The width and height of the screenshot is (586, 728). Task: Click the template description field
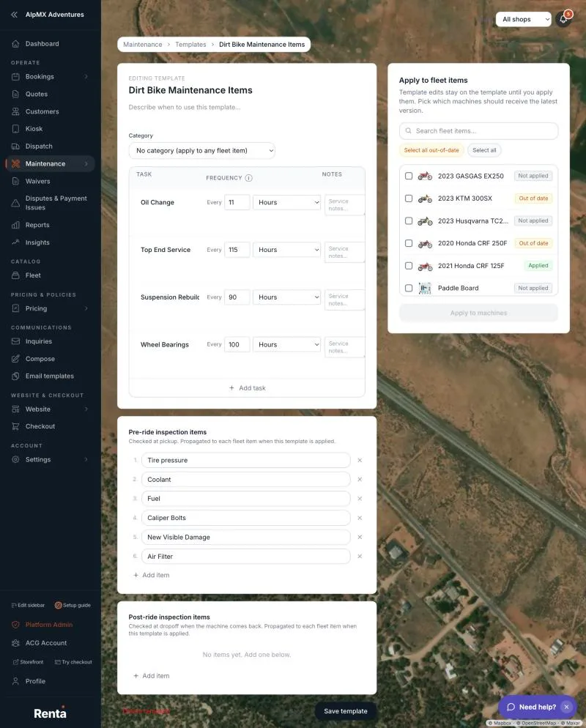[x=247, y=107]
